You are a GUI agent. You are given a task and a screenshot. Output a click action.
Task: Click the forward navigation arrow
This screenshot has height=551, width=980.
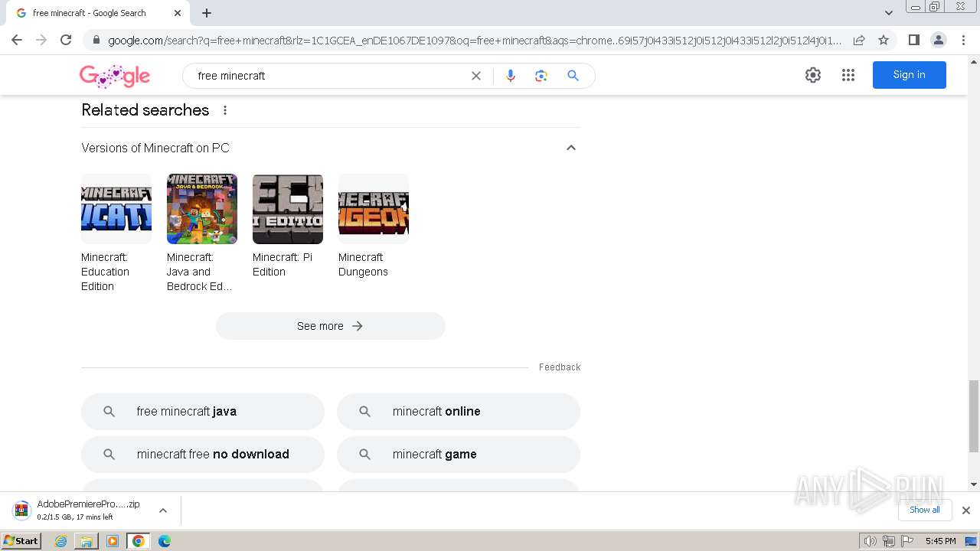point(41,40)
